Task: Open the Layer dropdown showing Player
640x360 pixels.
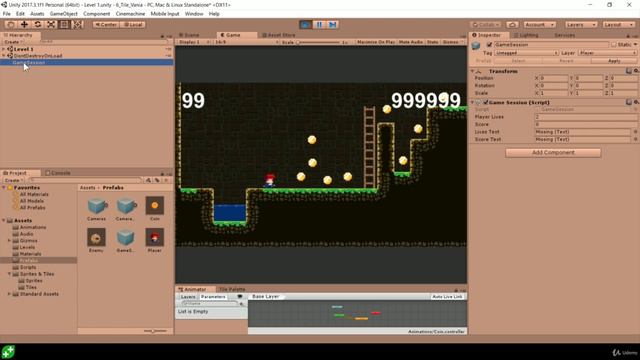Action: (607, 53)
